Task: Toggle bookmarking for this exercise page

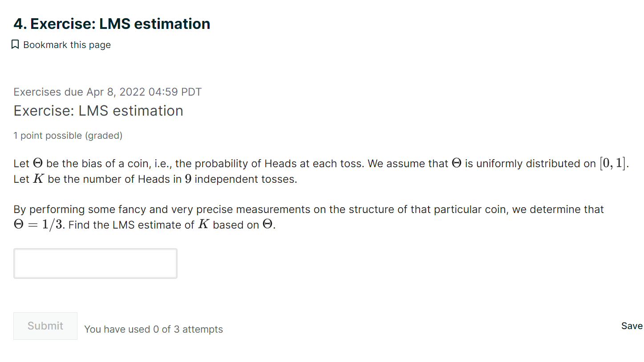Action: pyautogui.click(x=61, y=44)
